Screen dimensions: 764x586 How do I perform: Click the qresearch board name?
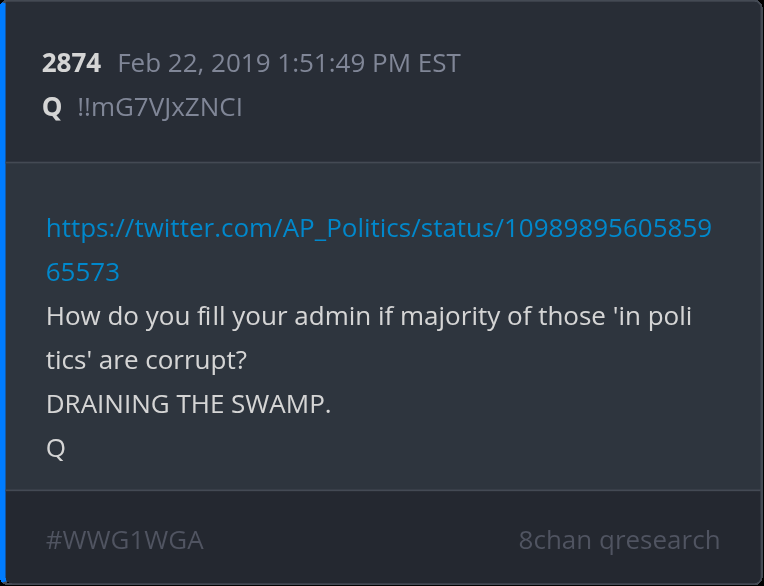[x=659, y=540]
